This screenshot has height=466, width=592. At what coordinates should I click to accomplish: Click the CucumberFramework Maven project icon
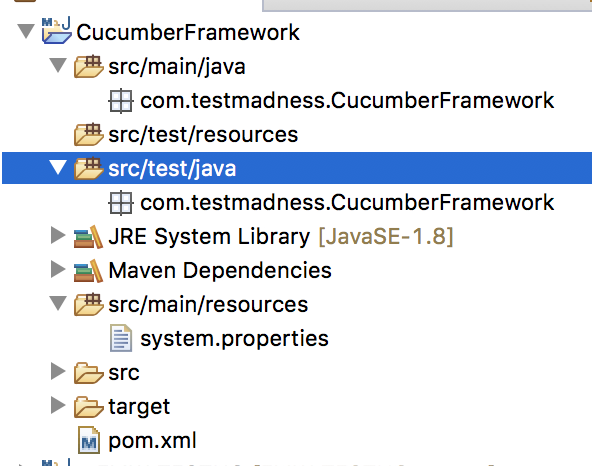(57, 31)
